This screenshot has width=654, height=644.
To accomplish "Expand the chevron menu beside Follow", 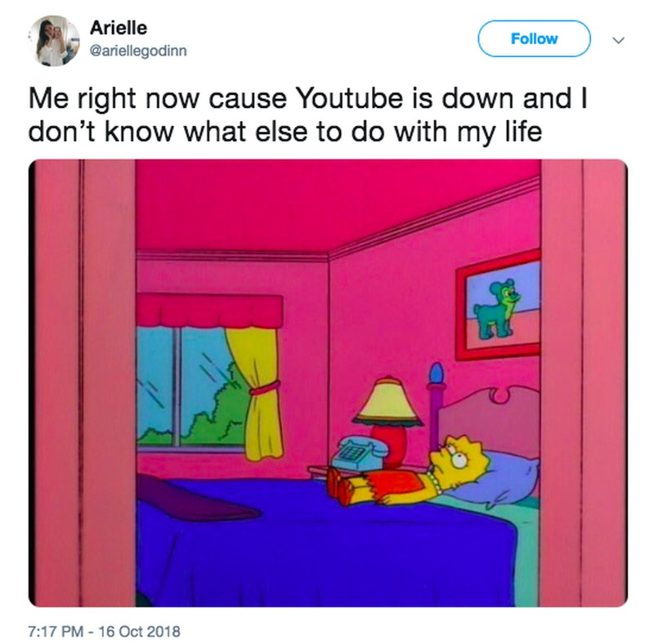I will (x=619, y=40).
